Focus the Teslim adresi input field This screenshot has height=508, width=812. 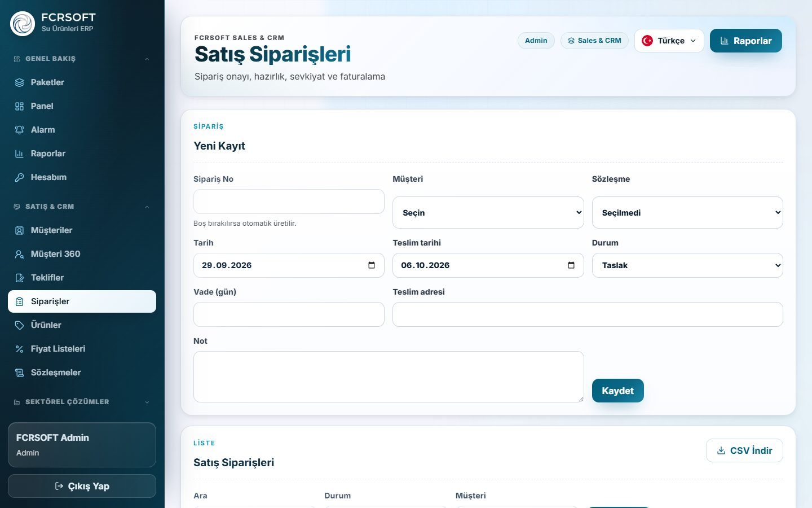point(588,314)
